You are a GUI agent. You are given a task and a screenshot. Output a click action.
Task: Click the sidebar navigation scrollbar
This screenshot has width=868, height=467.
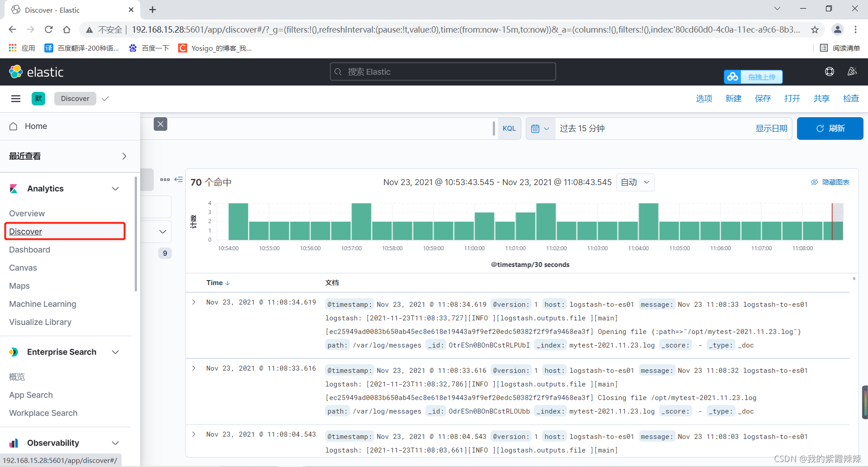coord(136,234)
